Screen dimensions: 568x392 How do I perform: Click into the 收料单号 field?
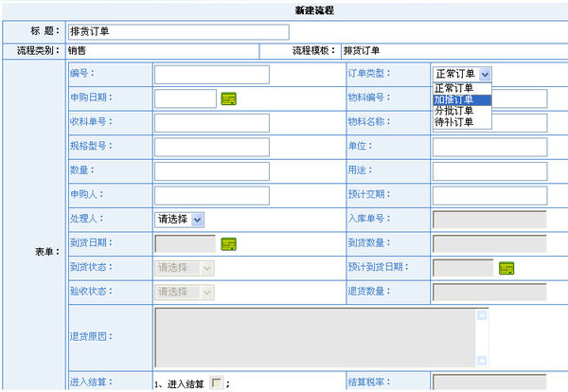pos(212,123)
